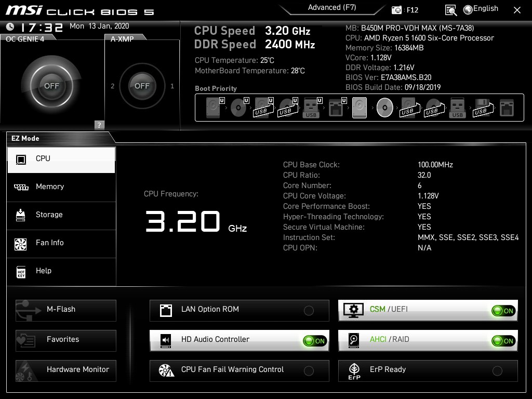Click the clock icon beside the time
Image resolution: width=532 pixels, height=399 pixels.
[10, 26]
